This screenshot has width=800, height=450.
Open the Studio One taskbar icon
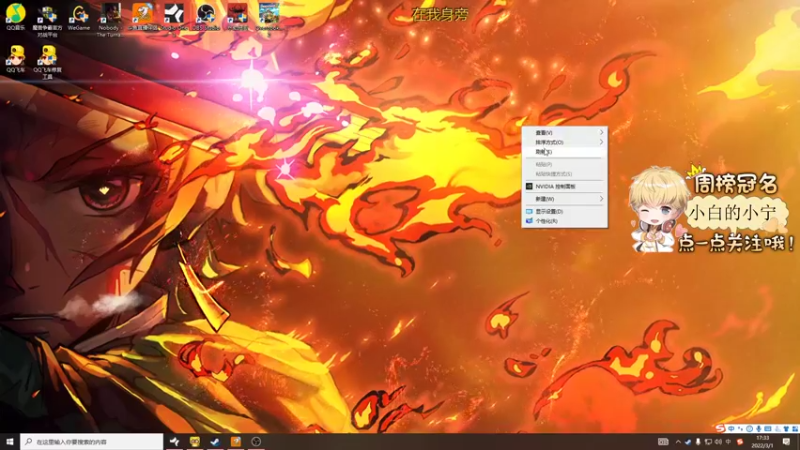(174, 441)
